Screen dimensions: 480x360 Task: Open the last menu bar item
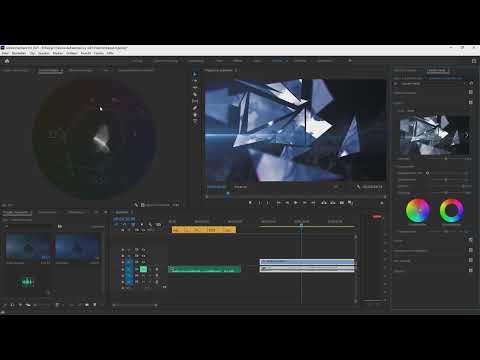pyautogui.click(x=110, y=53)
